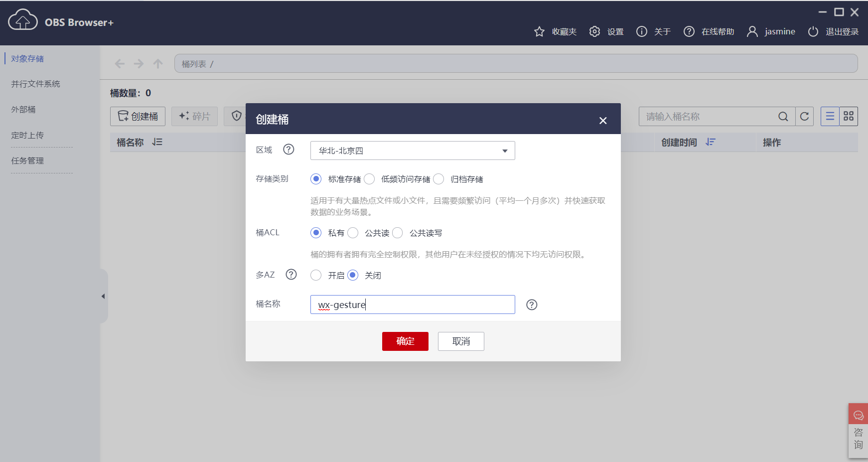The width and height of the screenshot is (868, 462).
Task: Switch to 并行文件系统 section
Action: click(35, 84)
